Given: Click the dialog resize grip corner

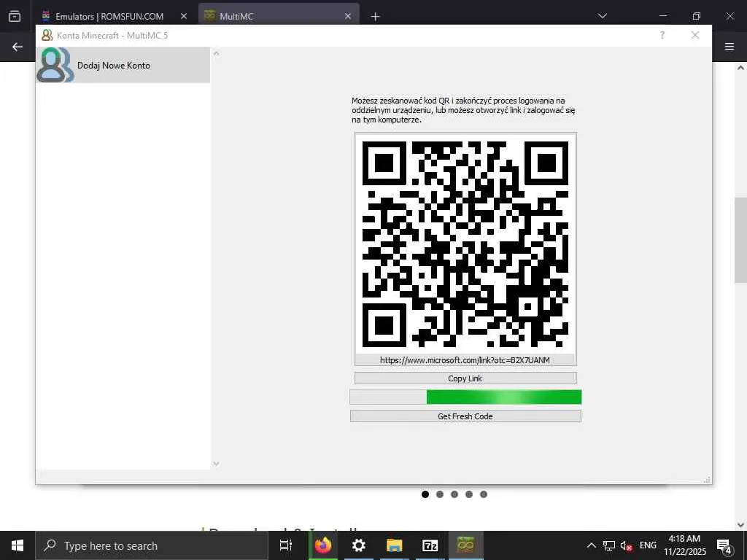Looking at the screenshot, I should coord(708,480).
